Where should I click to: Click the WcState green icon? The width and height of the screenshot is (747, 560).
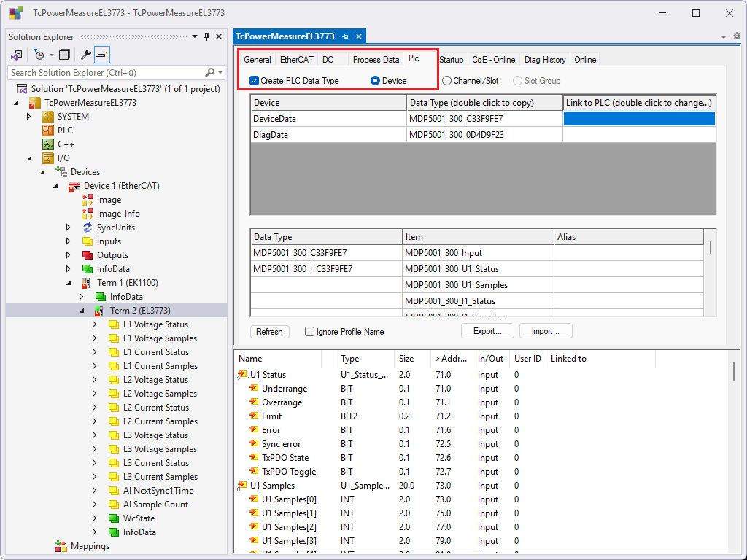tap(114, 518)
